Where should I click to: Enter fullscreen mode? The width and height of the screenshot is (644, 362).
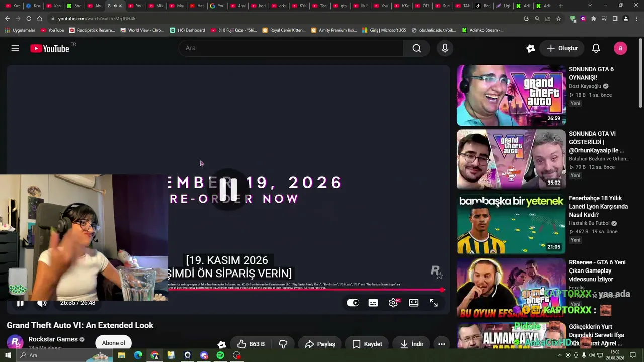[x=434, y=303]
